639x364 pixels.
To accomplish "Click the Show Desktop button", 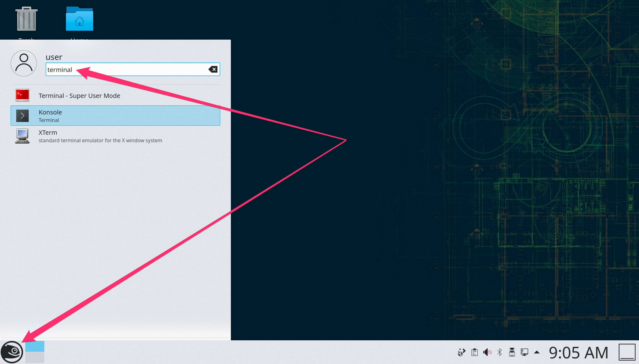I will (x=627, y=352).
